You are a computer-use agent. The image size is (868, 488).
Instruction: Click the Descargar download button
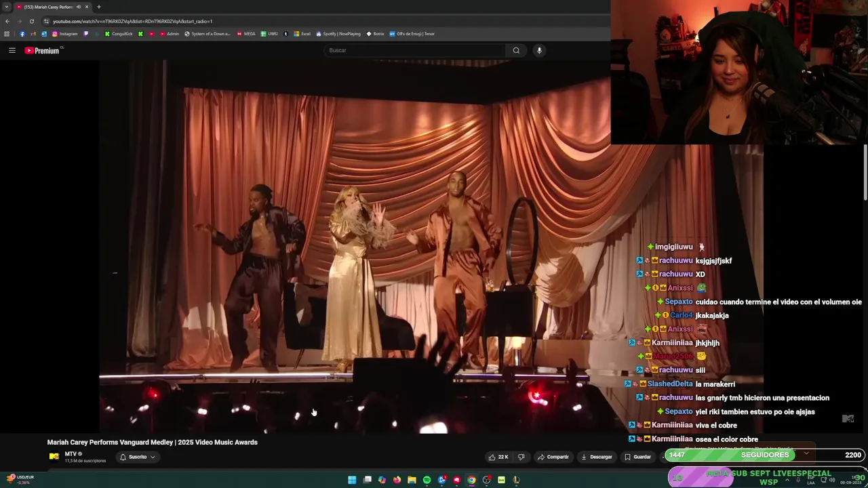pyautogui.click(x=597, y=457)
